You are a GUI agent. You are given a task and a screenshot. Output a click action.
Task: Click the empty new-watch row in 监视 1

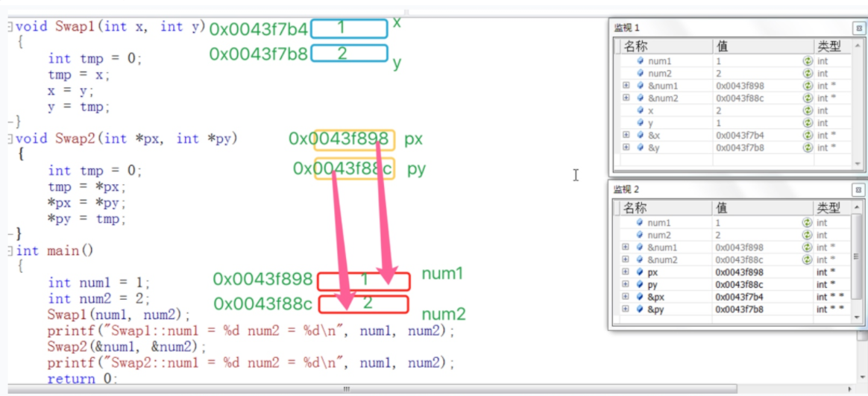pos(733,160)
